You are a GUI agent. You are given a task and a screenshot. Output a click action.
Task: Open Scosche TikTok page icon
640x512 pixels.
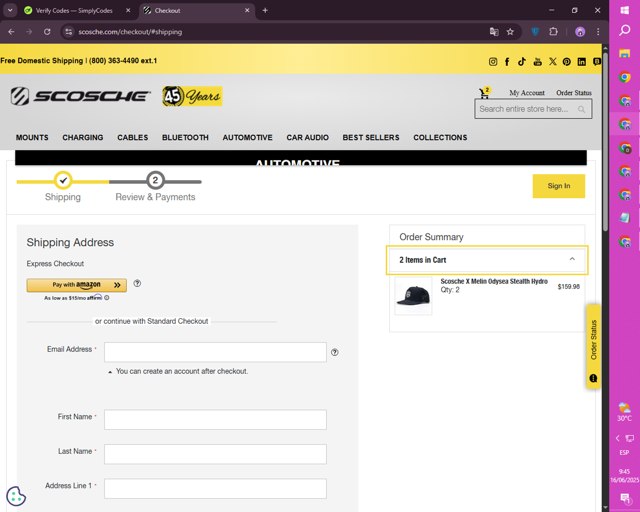click(522, 62)
